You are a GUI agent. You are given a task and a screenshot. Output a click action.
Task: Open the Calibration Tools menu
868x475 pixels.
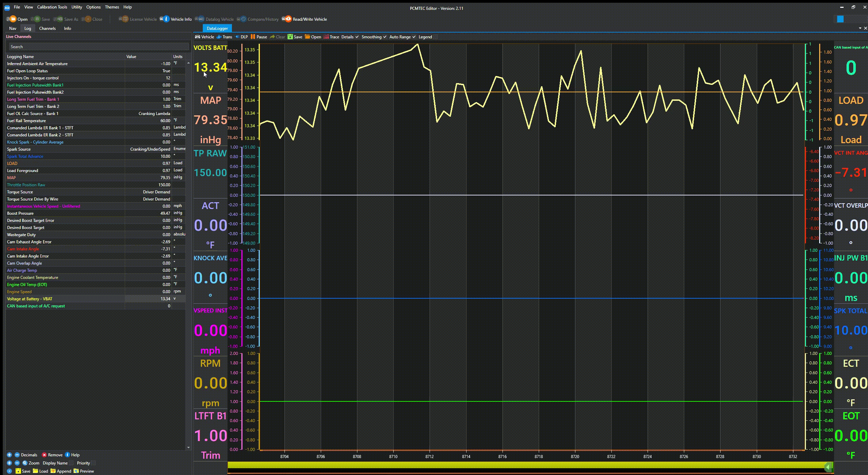point(52,7)
